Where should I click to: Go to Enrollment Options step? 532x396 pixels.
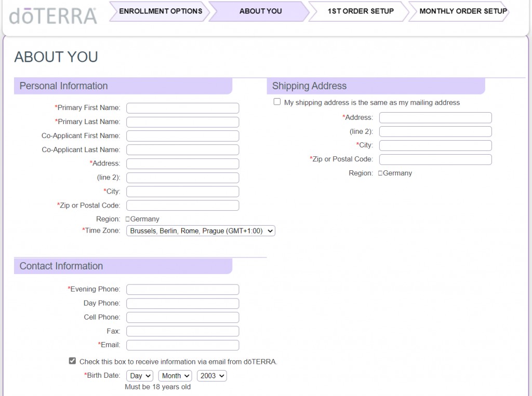(x=160, y=11)
